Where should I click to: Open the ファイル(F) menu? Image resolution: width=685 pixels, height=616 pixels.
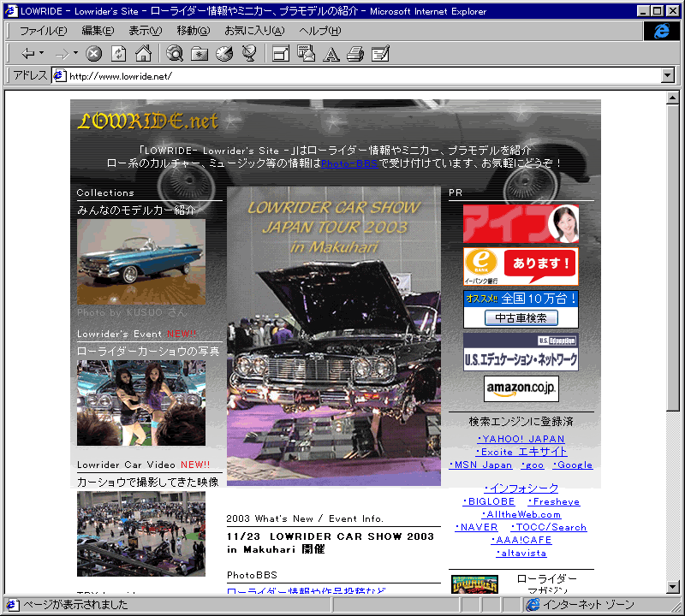[44, 31]
